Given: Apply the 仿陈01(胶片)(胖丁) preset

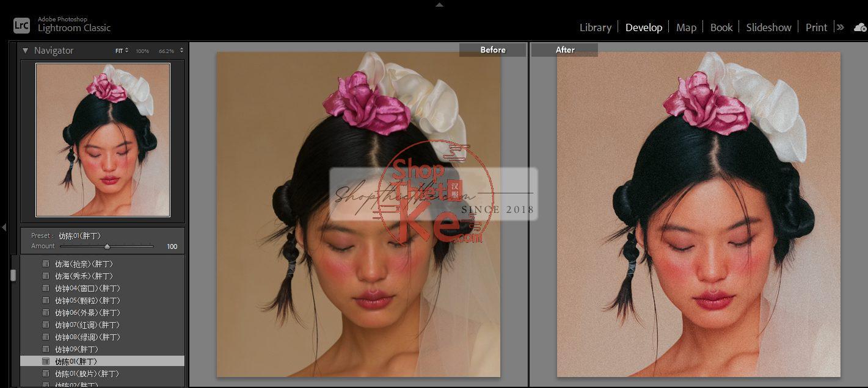Looking at the screenshot, I should click(87, 373).
